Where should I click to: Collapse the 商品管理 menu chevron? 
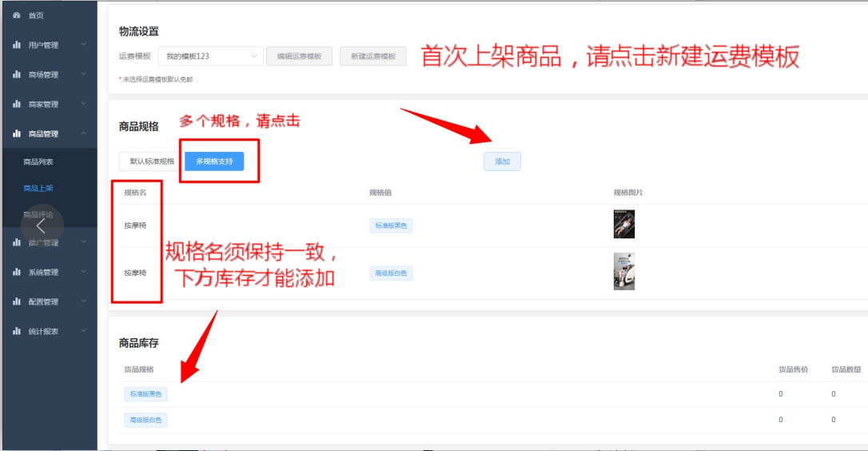[x=84, y=134]
